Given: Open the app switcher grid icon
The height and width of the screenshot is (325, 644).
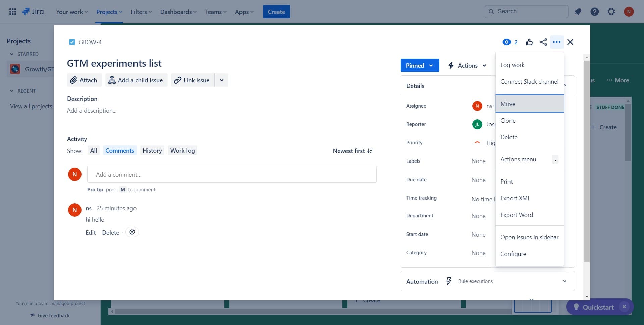Looking at the screenshot, I should (12, 12).
